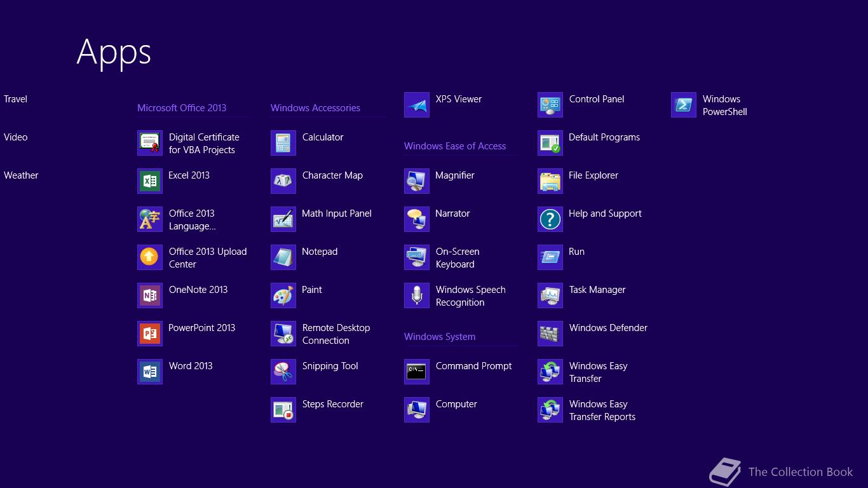Open the Computer icon
868x488 pixels.
(417, 410)
